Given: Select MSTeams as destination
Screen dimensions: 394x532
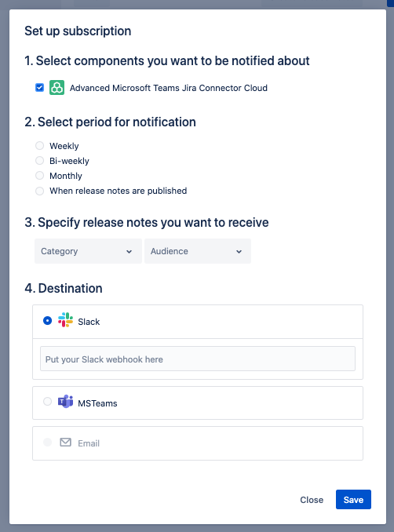Looking at the screenshot, I should pos(48,402).
